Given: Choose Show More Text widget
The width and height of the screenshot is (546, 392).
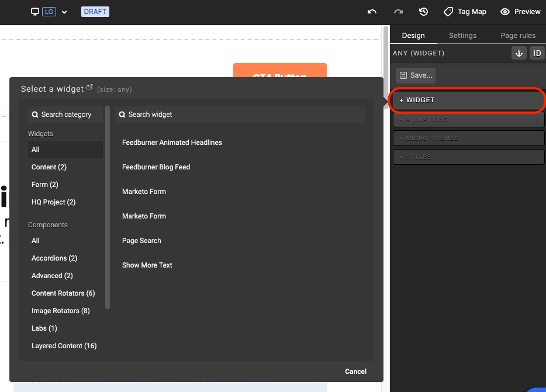Looking at the screenshot, I should pos(147,265).
